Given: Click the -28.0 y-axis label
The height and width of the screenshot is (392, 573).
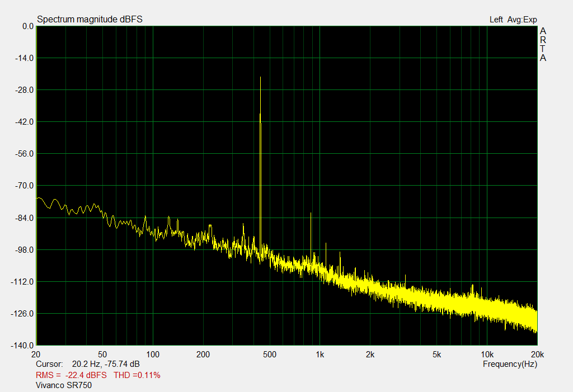Looking at the screenshot, I should (24, 90).
